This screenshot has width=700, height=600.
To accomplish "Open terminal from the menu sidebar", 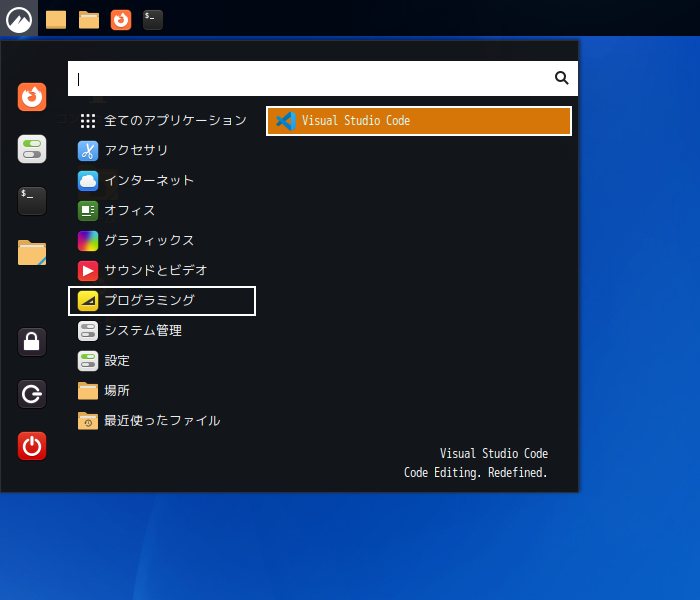I will pyautogui.click(x=32, y=201).
